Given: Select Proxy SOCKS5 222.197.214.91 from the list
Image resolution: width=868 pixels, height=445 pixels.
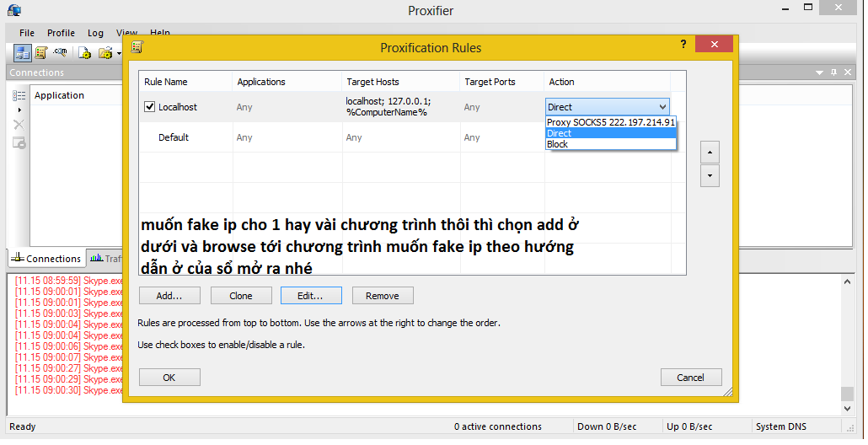Looking at the screenshot, I should tap(610, 122).
